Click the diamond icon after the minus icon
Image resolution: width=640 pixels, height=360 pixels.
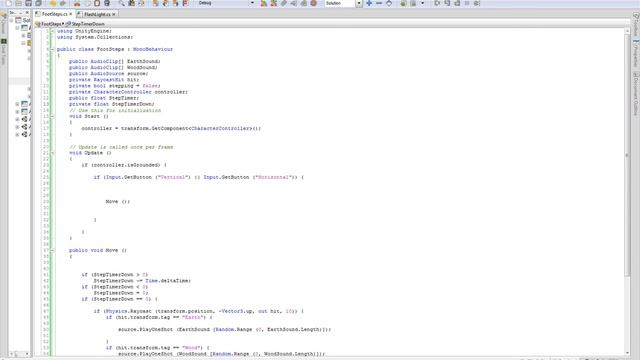point(389,3)
